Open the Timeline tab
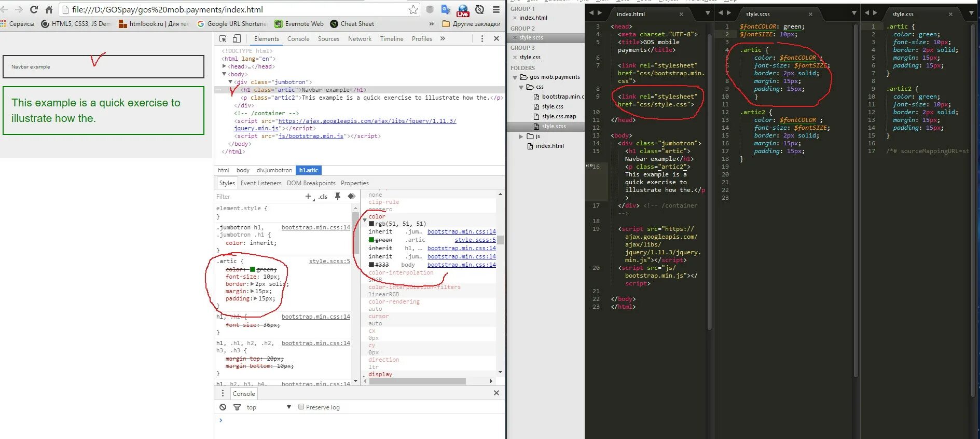980x439 pixels. pyautogui.click(x=392, y=39)
